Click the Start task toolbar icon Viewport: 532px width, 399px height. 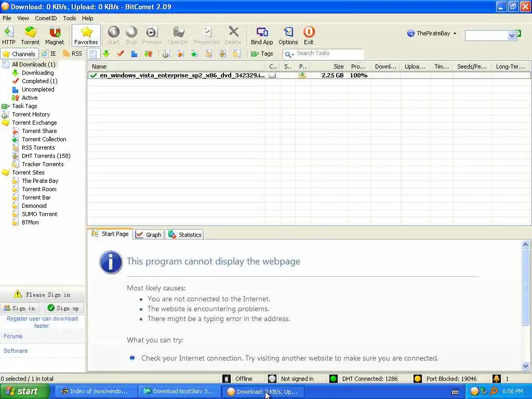(113, 35)
